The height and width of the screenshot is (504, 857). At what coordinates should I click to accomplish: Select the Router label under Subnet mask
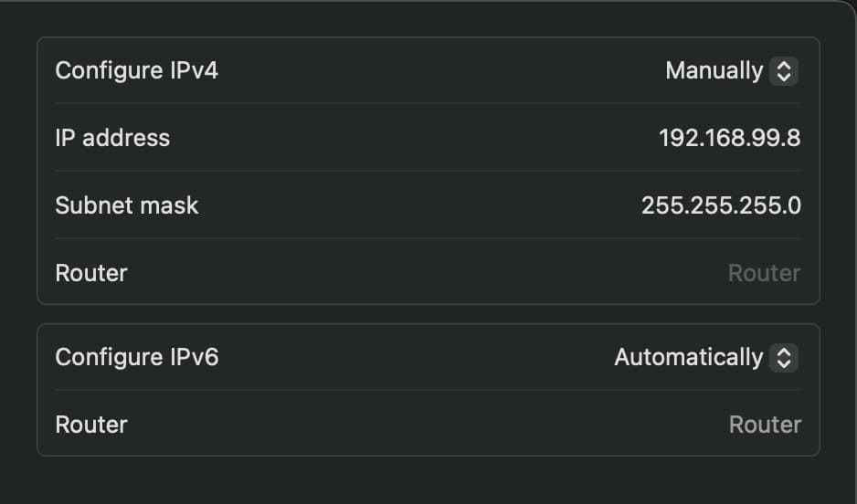tap(91, 273)
